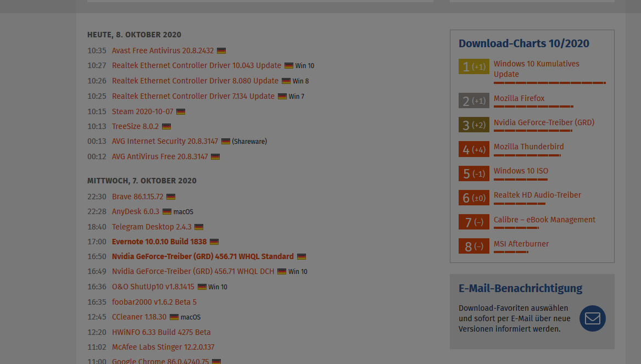641x364 pixels.
Task: Click the bronze rank 3 (+2) badge
Action: pos(474,125)
